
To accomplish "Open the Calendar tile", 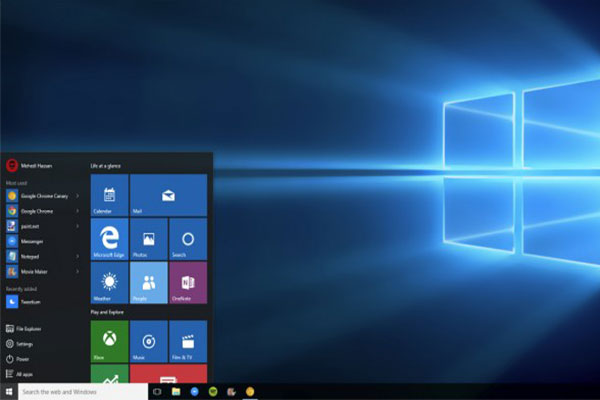I will tap(109, 195).
